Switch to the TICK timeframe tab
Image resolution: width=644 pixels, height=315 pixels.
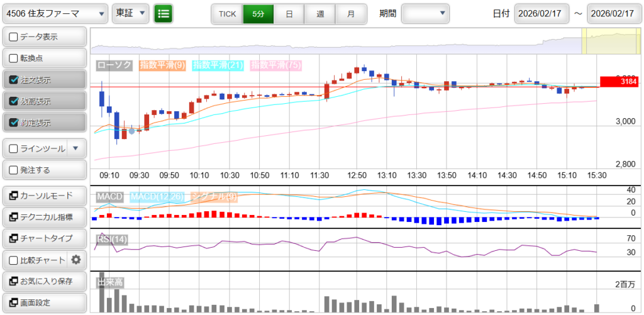[227, 13]
